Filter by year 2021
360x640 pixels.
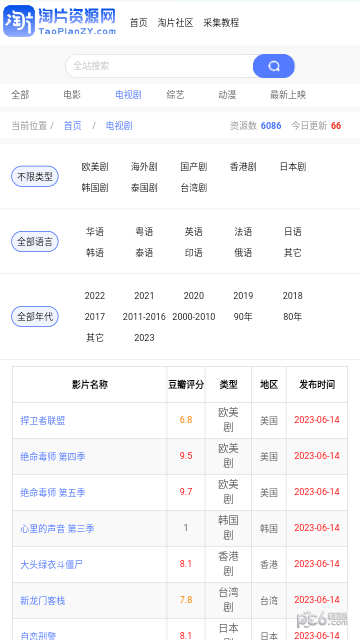tap(144, 296)
